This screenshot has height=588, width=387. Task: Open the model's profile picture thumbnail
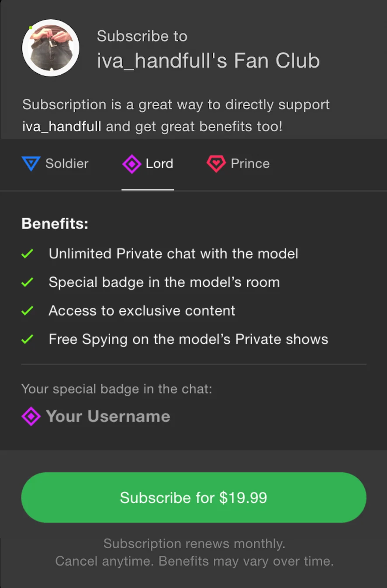pyautogui.click(x=51, y=48)
